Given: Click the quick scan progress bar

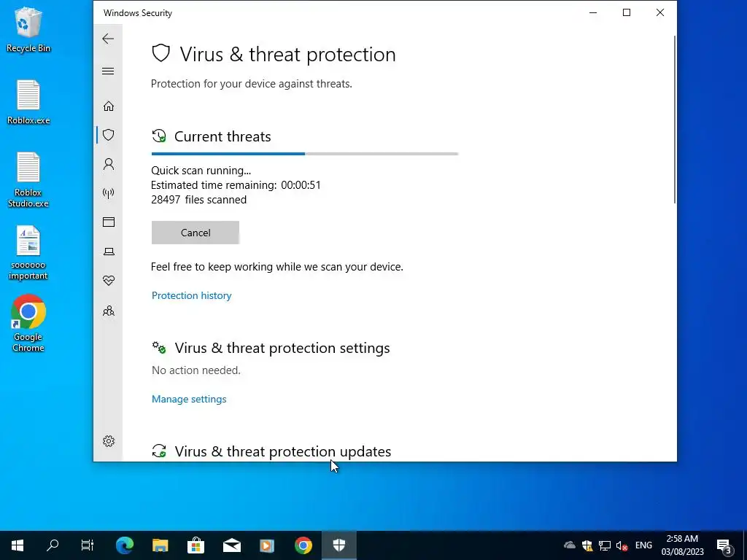Looking at the screenshot, I should click(305, 154).
